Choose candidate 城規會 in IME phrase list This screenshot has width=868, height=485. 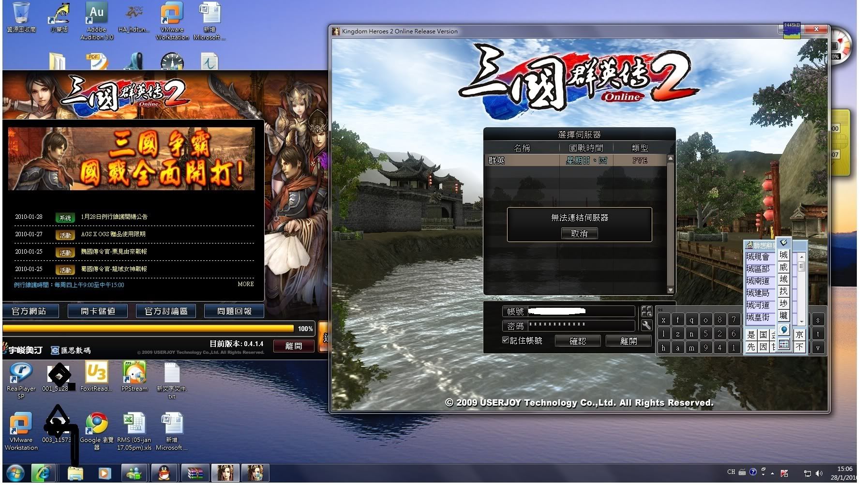click(x=758, y=257)
